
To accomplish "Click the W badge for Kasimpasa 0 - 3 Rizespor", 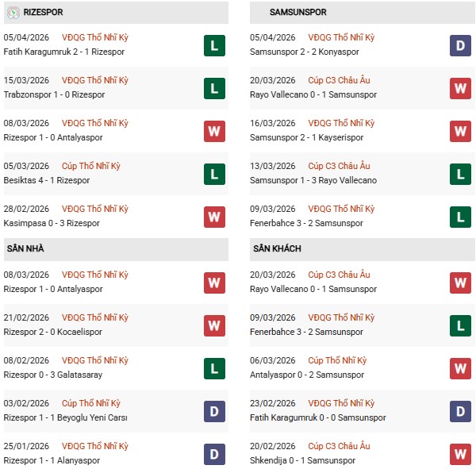I will [x=213, y=217].
